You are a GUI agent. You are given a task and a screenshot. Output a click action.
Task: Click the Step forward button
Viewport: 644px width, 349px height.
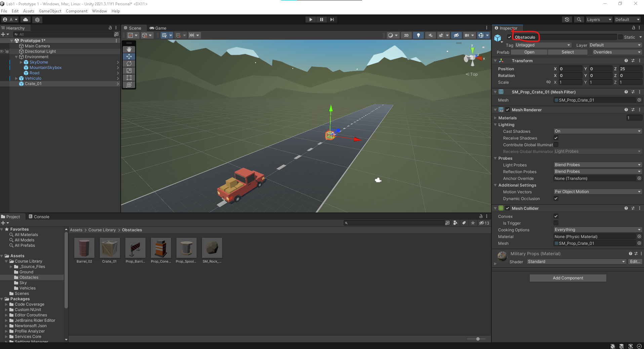point(332,20)
